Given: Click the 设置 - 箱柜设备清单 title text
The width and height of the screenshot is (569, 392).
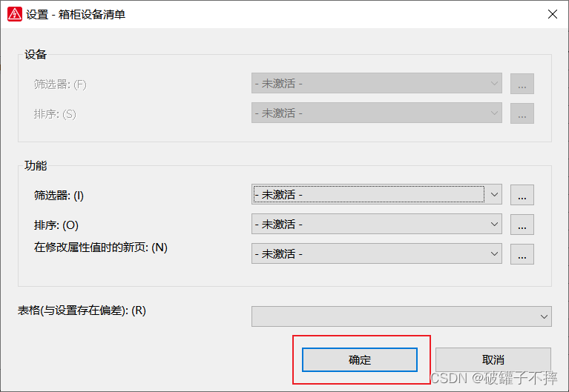Looking at the screenshot, I should click(76, 14).
